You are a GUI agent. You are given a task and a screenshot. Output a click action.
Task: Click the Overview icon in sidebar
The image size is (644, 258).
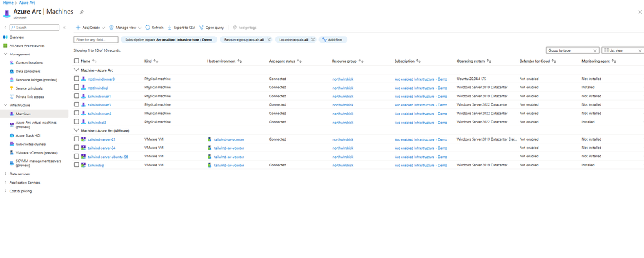5,37
